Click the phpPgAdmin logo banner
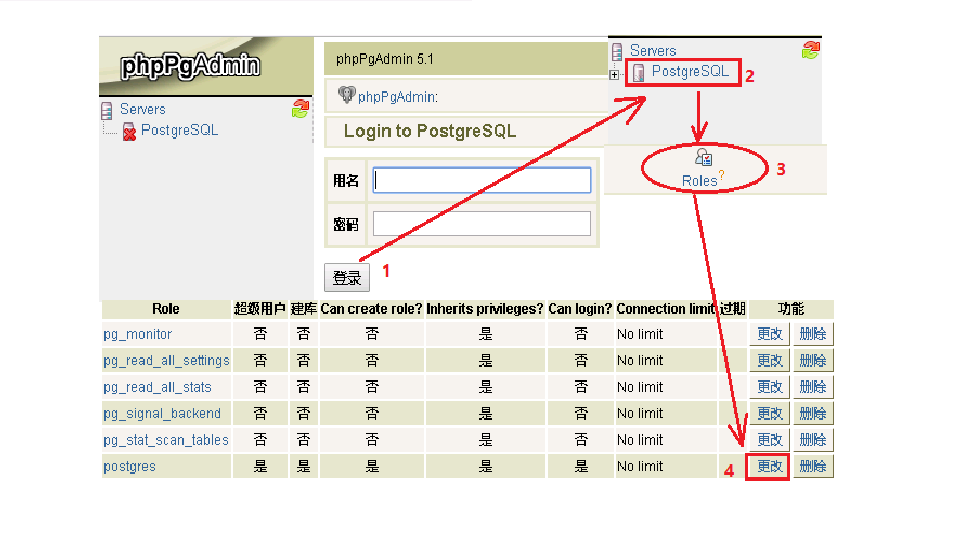The width and height of the screenshot is (960, 540). coord(206,66)
